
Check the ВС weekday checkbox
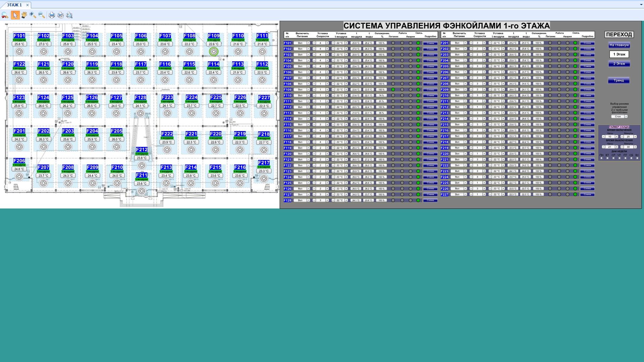(637, 158)
